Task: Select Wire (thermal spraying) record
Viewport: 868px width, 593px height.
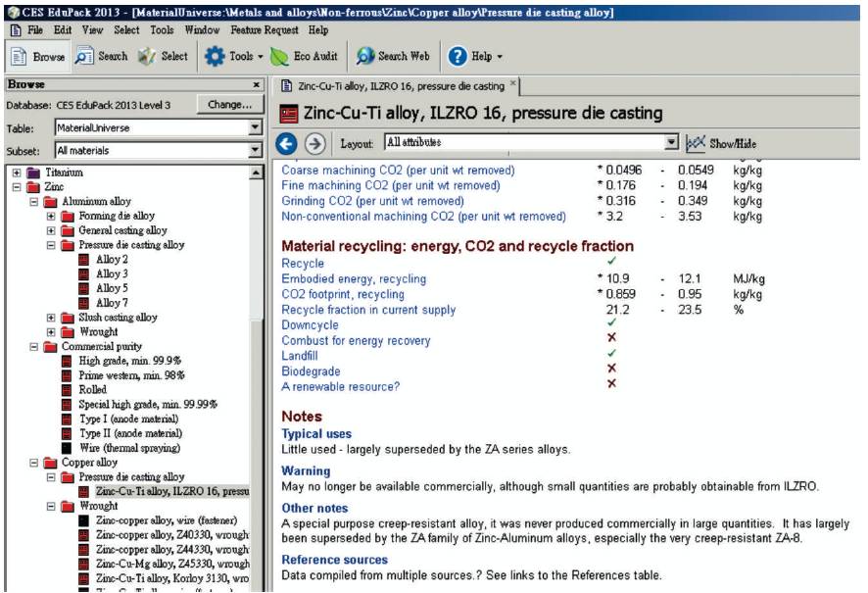Action: (x=129, y=447)
